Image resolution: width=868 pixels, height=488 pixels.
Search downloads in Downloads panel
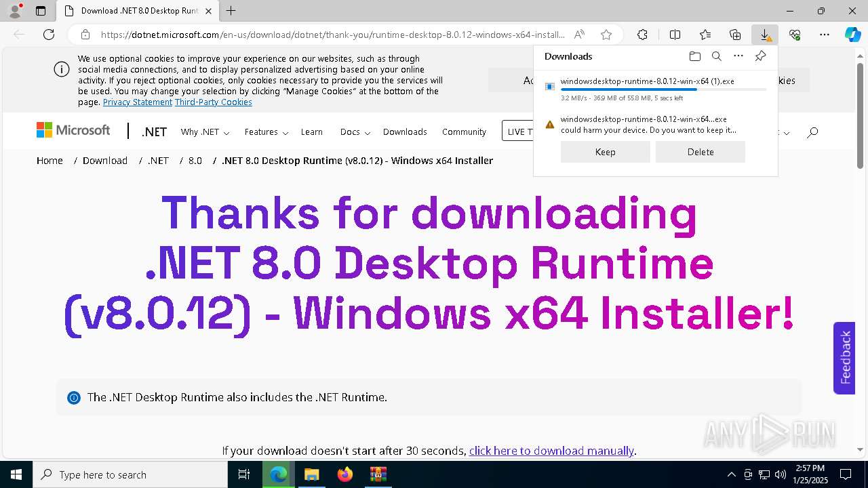click(x=716, y=56)
